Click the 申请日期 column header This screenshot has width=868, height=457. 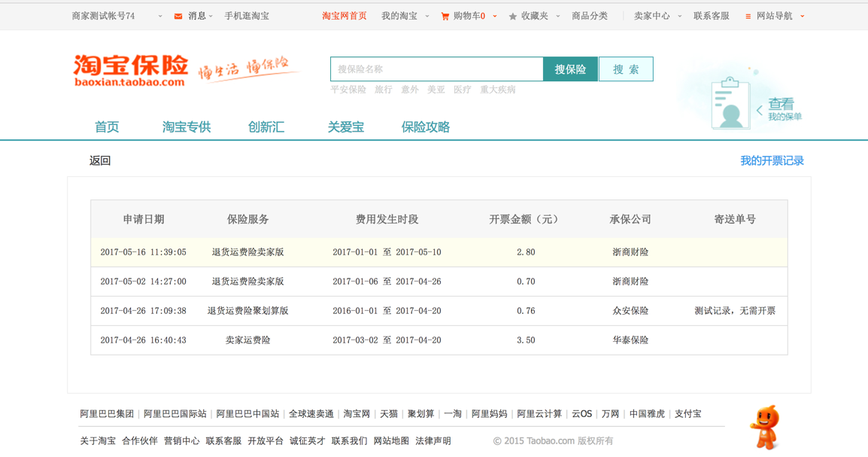[x=144, y=219]
